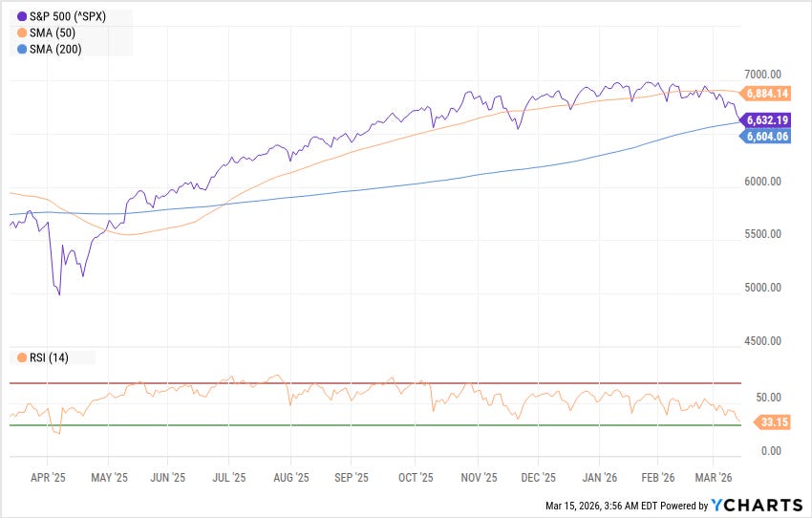Click the APR '25 x-axis label
This screenshot has height=518, width=812.
pos(48,478)
